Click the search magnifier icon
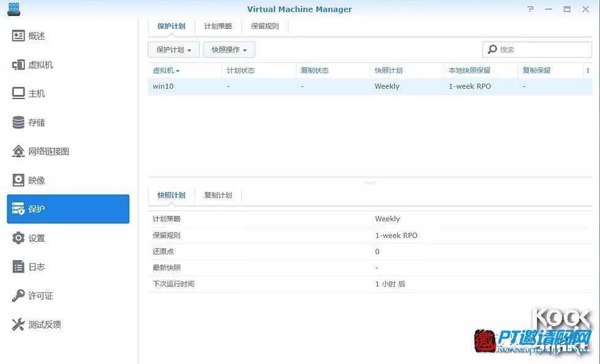 492,50
